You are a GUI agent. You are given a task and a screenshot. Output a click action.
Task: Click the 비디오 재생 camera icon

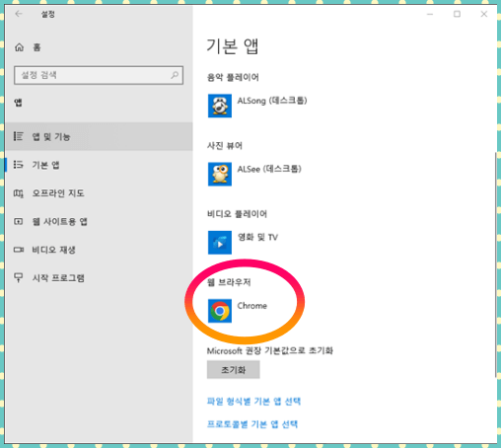coord(19,250)
